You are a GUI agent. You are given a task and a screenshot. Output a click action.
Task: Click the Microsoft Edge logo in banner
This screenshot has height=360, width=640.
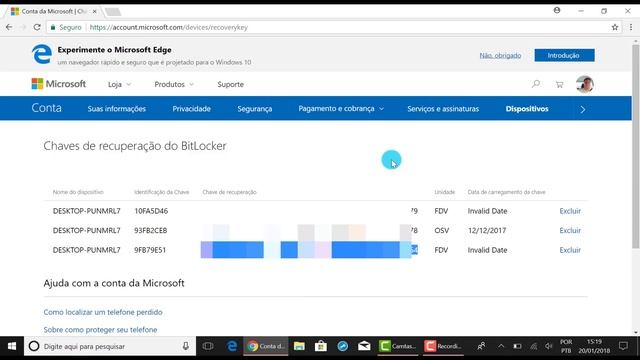(x=42, y=54)
